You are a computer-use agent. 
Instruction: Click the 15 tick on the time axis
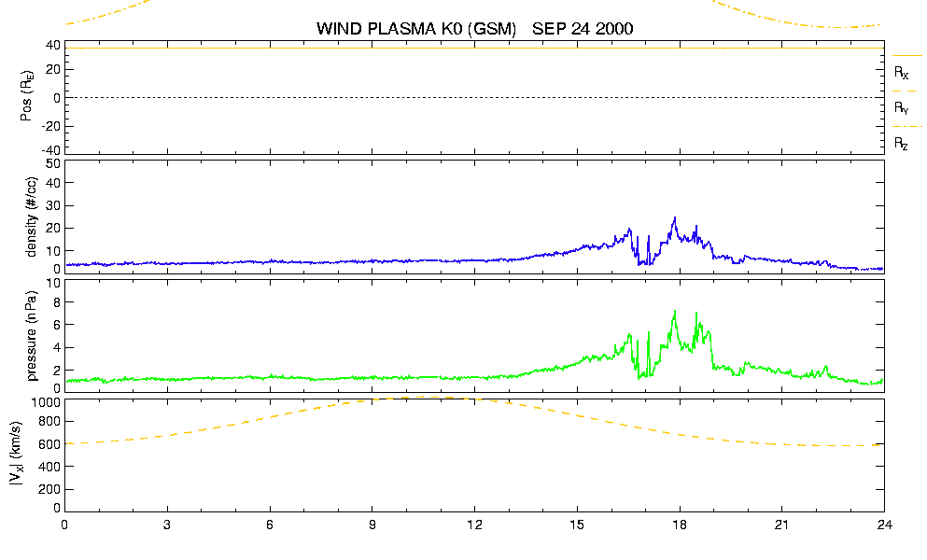pyautogui.click(x=577, y=525)
